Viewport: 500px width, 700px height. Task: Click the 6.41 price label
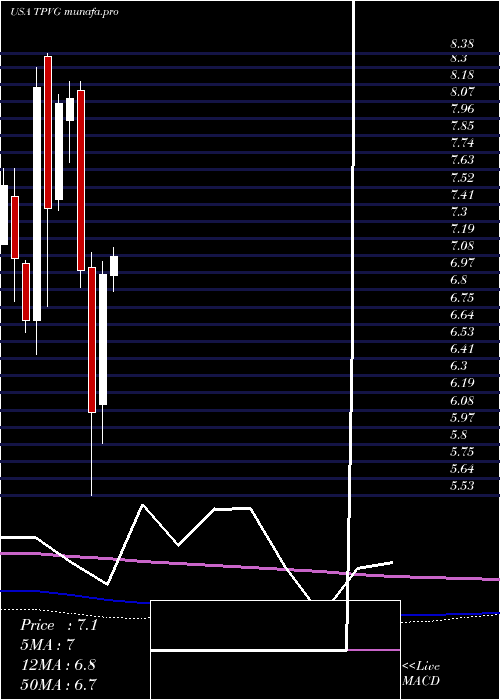click(462, 349)
